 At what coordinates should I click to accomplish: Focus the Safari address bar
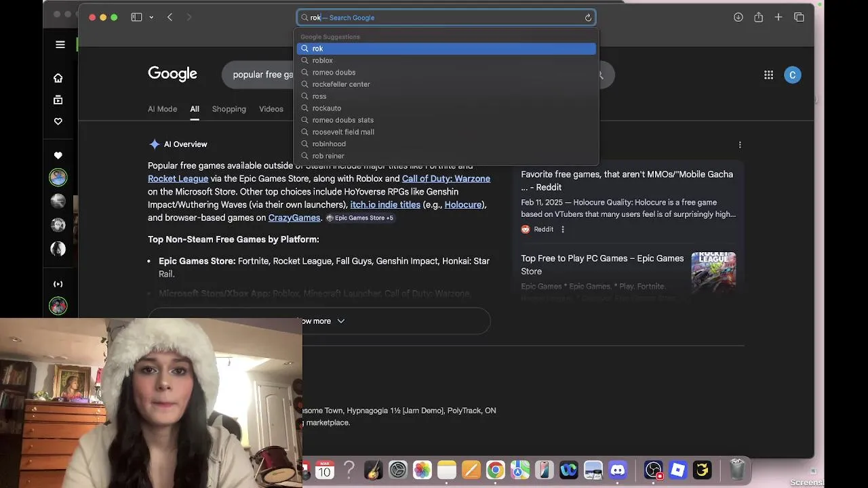click(x=446, y=18)
